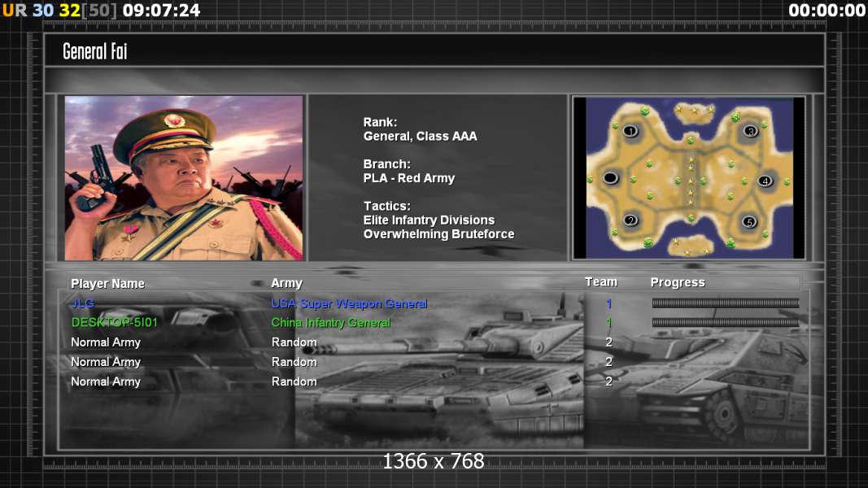Screen dimensions: 868x488
Task: Click start position 5 on the map
Action: click(x=749, y=222)
